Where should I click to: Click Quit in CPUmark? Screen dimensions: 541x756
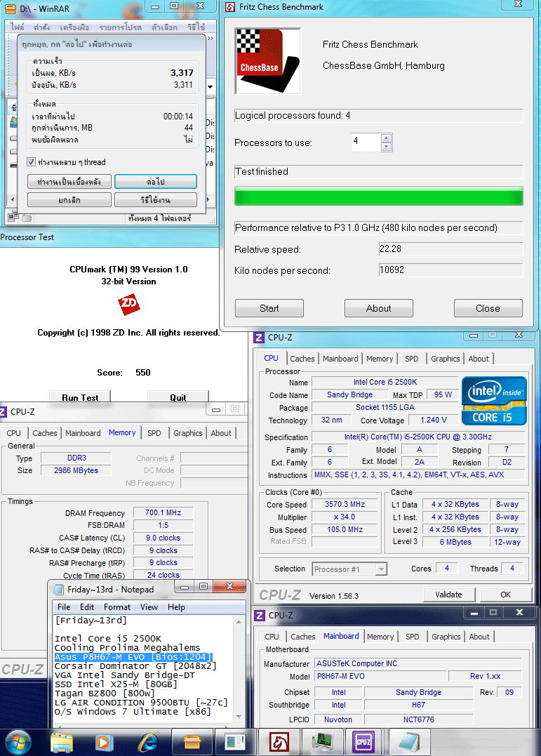[x=178, y=397]
